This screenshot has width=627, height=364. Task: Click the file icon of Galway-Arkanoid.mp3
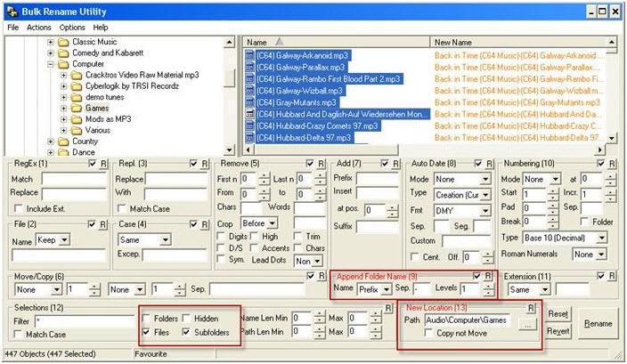250,55
